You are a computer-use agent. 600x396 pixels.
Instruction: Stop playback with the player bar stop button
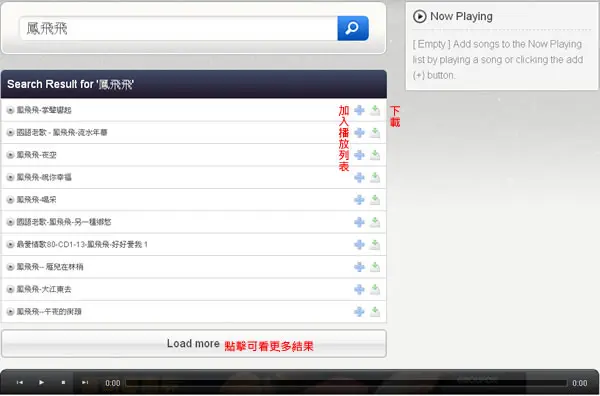pos(63,382)
